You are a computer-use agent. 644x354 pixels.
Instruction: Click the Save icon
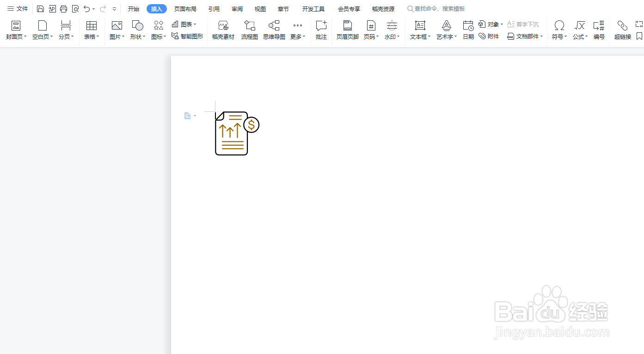point(40,9)
